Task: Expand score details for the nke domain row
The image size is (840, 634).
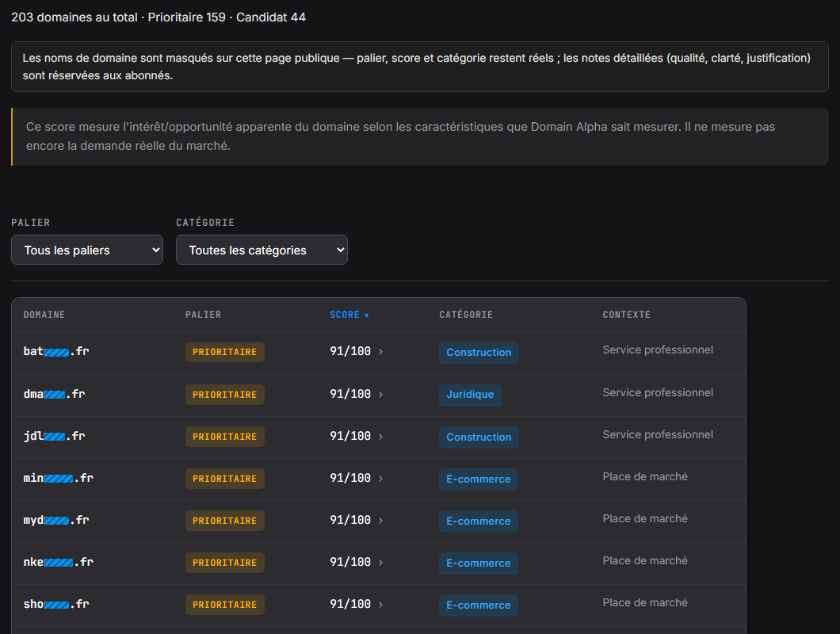Action: click(x=381, y=562)
